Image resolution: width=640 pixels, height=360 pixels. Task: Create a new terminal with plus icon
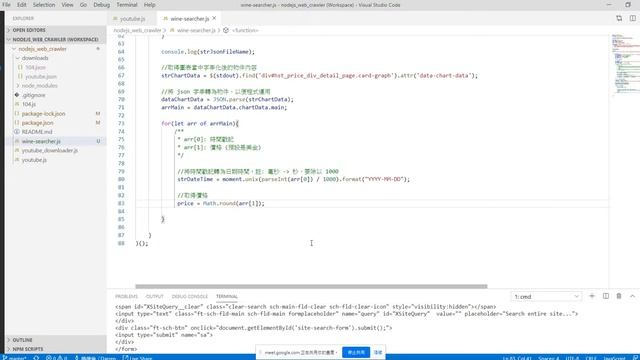pyautogui.click(x=592, y=296)
